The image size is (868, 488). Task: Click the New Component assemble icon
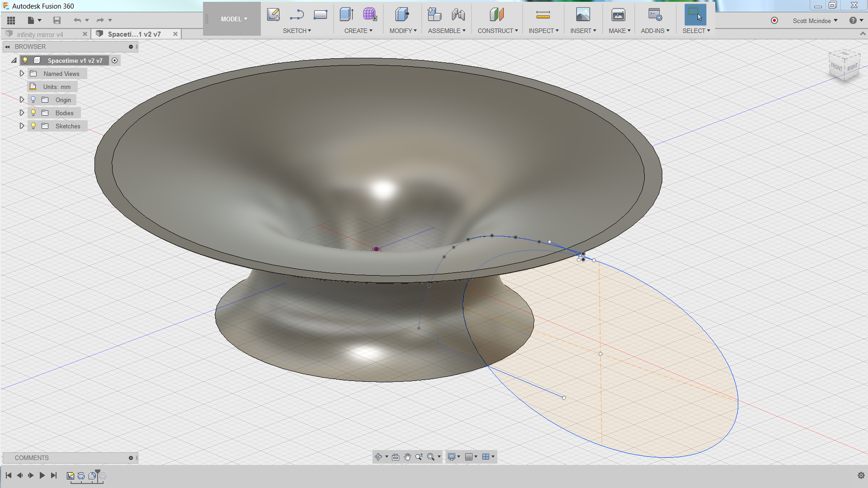point(434,14)
